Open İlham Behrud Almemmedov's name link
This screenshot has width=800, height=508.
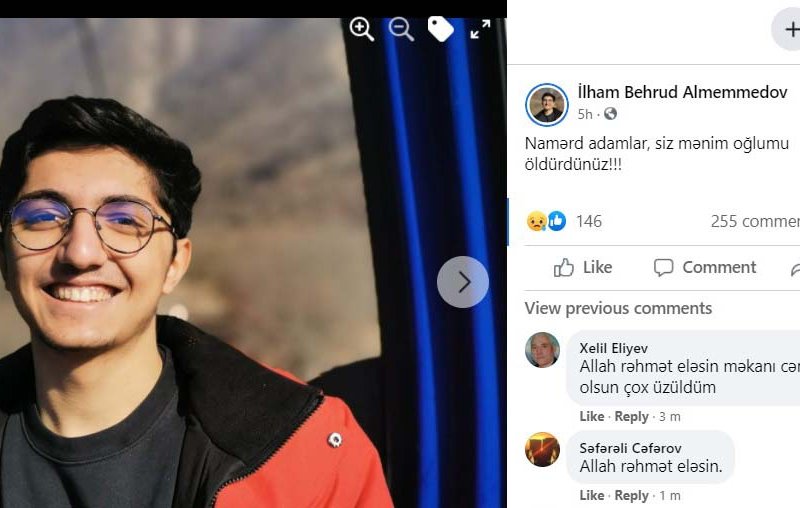(x=683, y=92)
